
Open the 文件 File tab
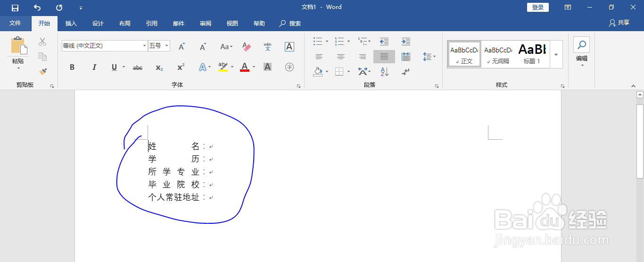(15, 24)
